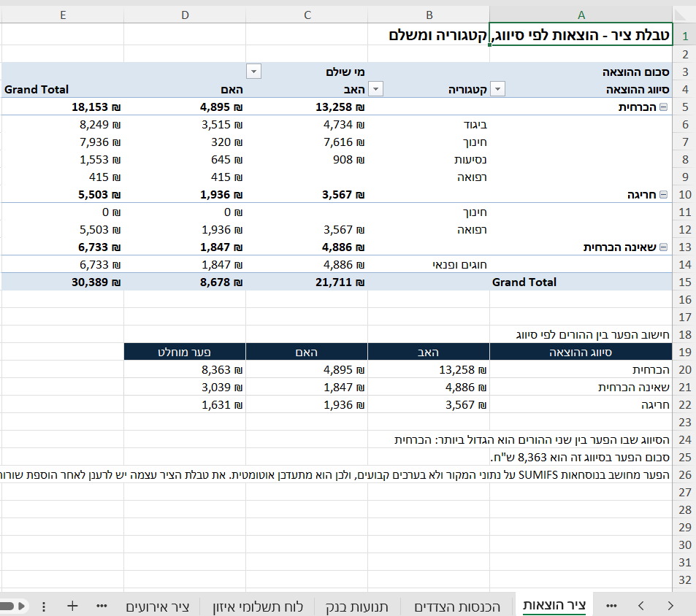Select cell showing 1,553 for נסיעות
The width and height of the screenshot is (696, 616).
tap(63, 160)
